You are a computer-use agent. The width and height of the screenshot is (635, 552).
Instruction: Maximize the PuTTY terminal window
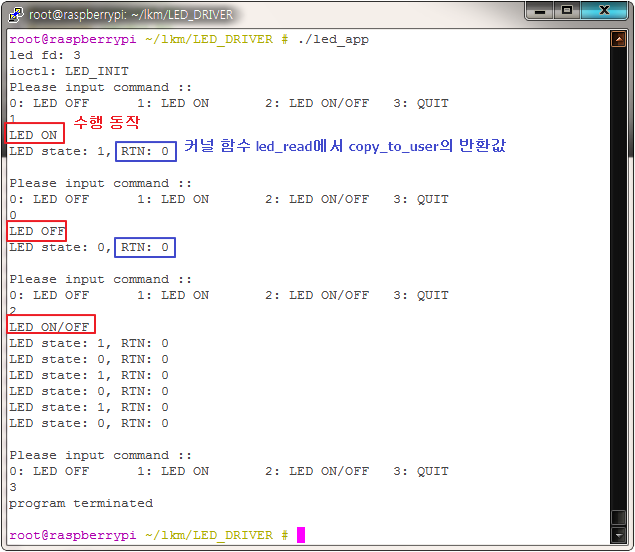click(567, 11)
